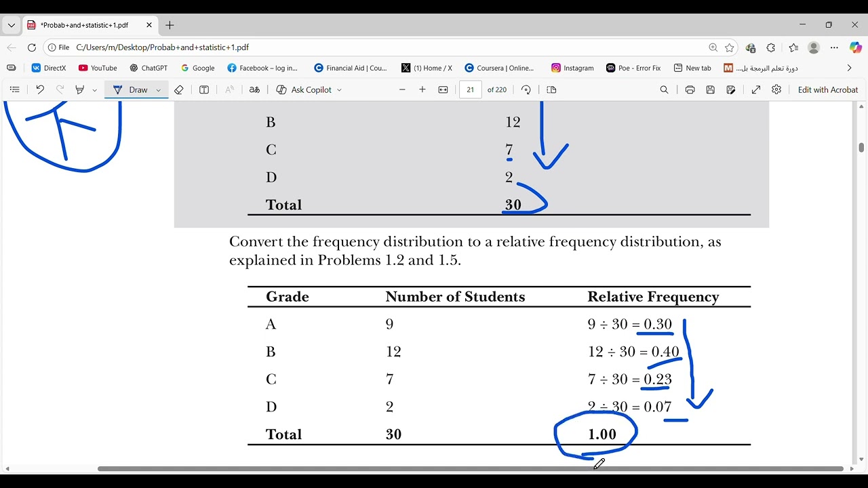Open the tab actions menu chevron
This screenshot has height=488, width=868.
pyautogui.click(x=11, y=25)
